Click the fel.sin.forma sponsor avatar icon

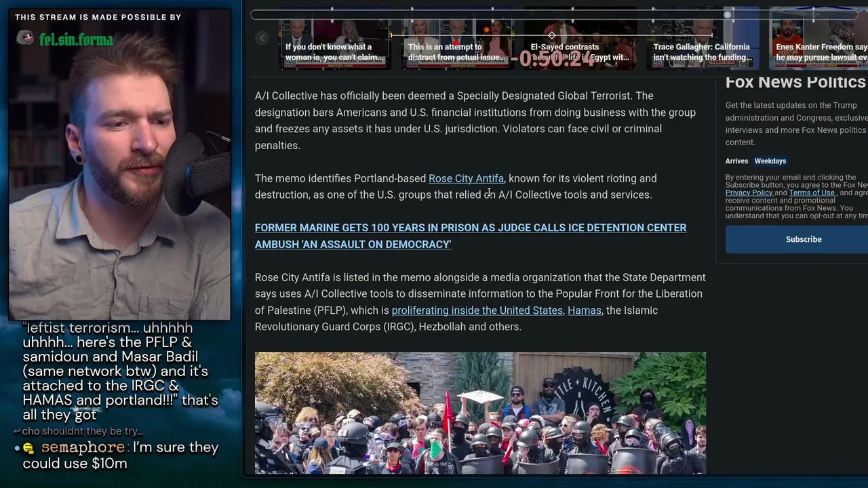[x=25, y=38]
